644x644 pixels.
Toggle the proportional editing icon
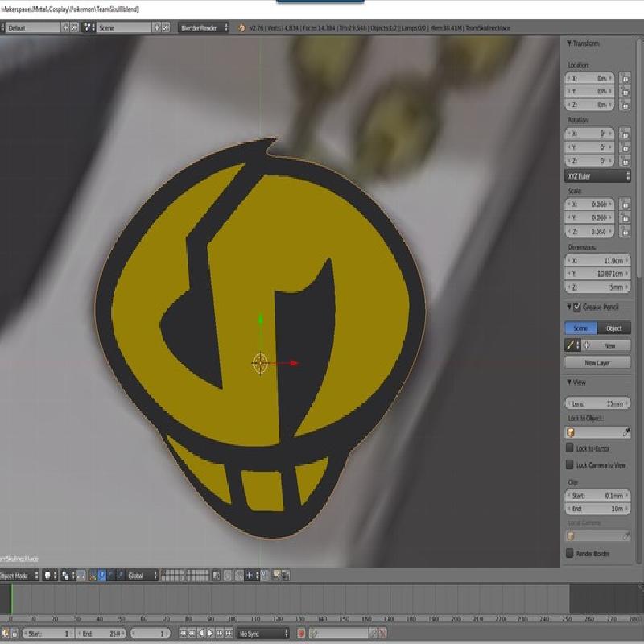click(228, 576)
